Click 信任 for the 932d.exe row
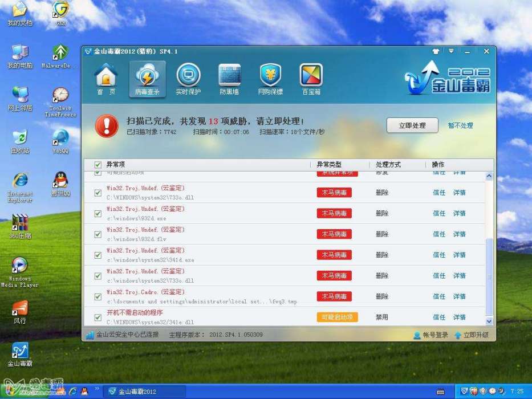Screen dimensions: 532x399 click(x=439, y=213)
